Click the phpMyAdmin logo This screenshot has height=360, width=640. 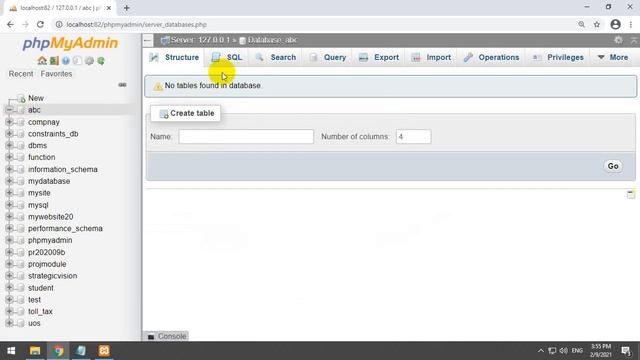click(70, 43)
